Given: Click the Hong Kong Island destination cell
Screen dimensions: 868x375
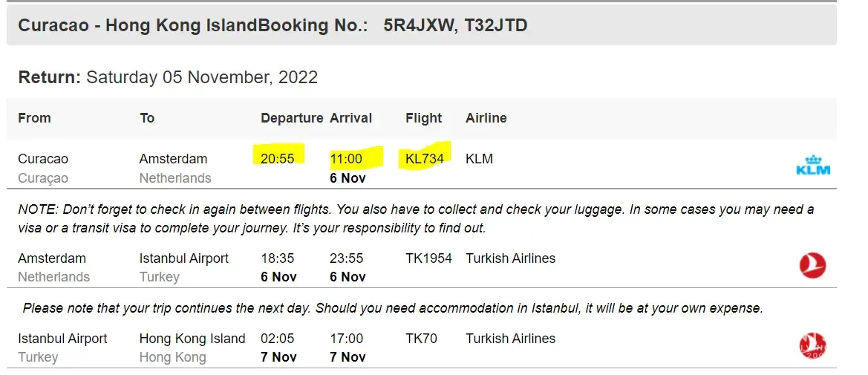Looking at the screenshot, I should (x=192, y=339).
